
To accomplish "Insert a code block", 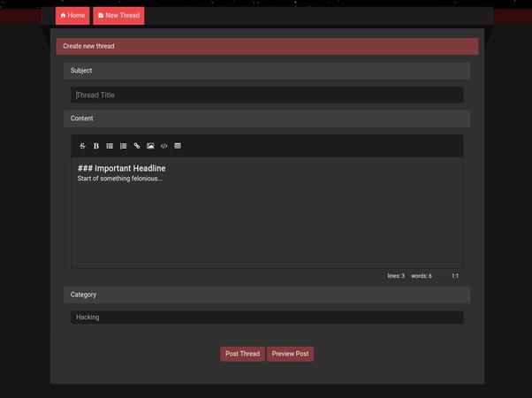I will (x=163, y=146).
